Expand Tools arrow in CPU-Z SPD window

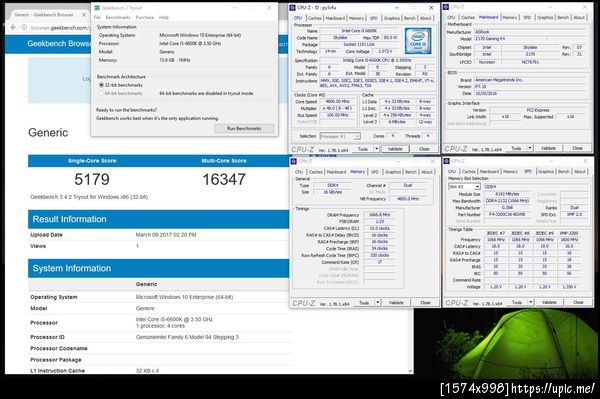531,302
